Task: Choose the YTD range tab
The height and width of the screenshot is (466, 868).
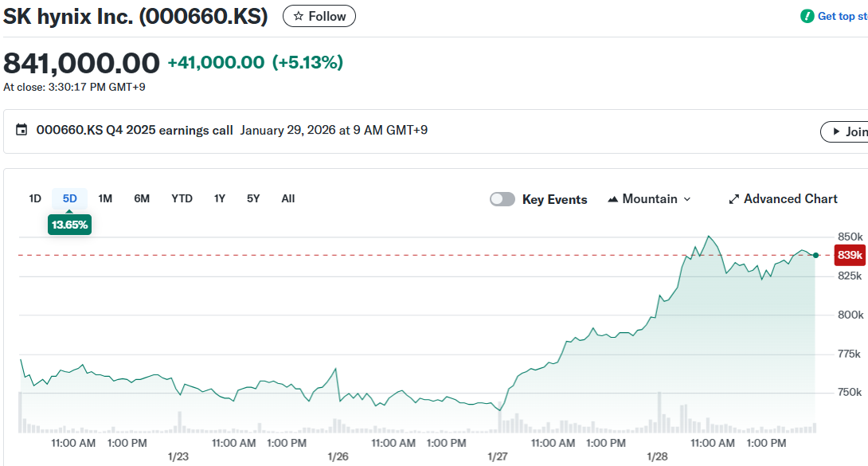Action: [182, 198]
